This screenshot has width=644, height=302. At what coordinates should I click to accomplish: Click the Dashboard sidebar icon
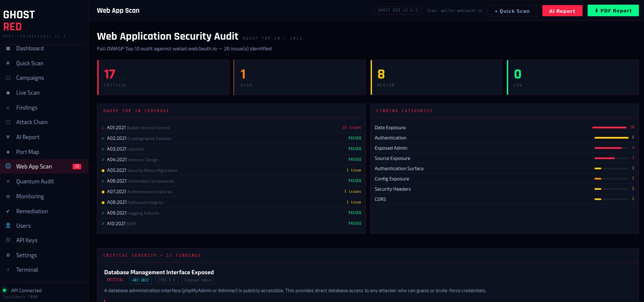pos(8,49)
